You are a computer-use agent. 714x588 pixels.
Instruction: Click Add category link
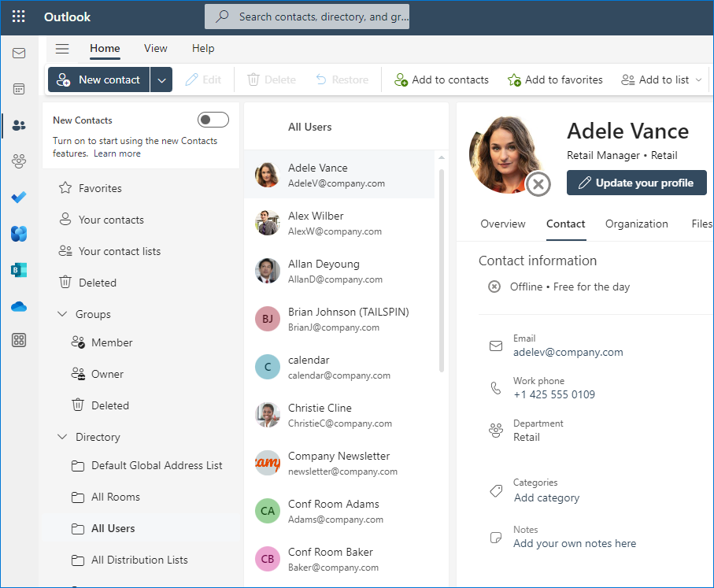(546, 497)
